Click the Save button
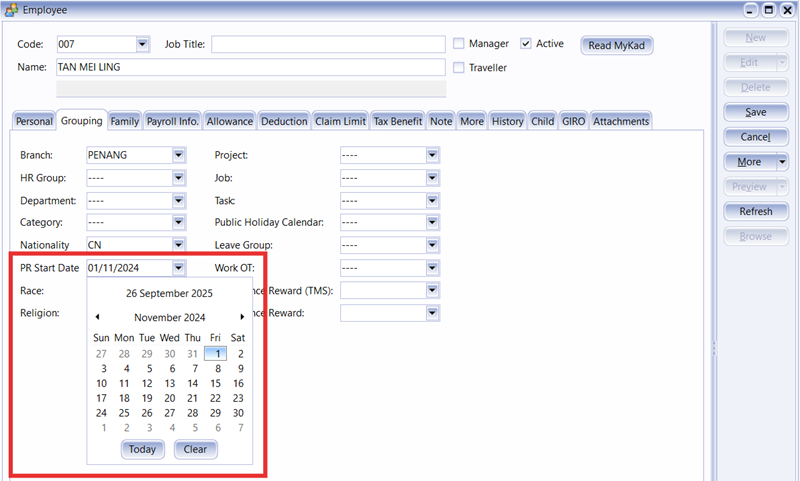The image size is (800, 481). [755, 112]
